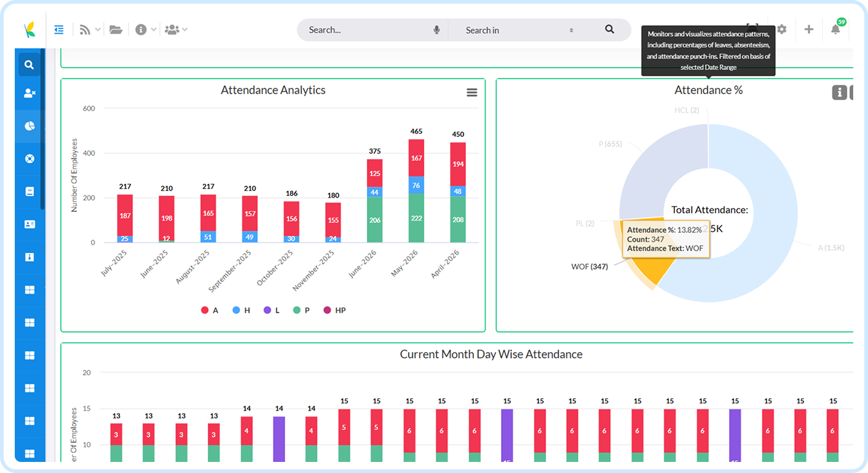Viewport: 868px width, 473px height.
Task: Click the 'PL (2)' donut label
Action: click(x=585, y=224)
